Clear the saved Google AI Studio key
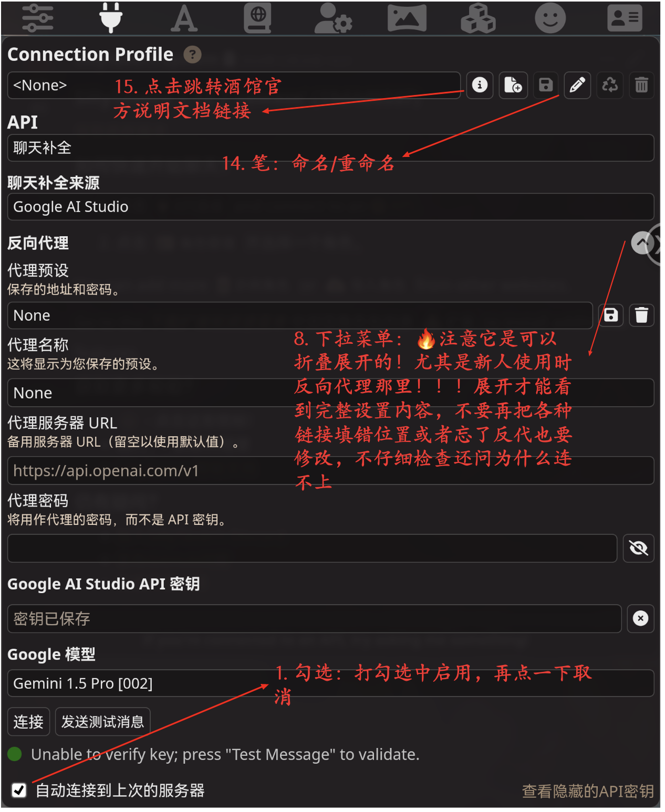The image size is (665, 812). point(640,619)
